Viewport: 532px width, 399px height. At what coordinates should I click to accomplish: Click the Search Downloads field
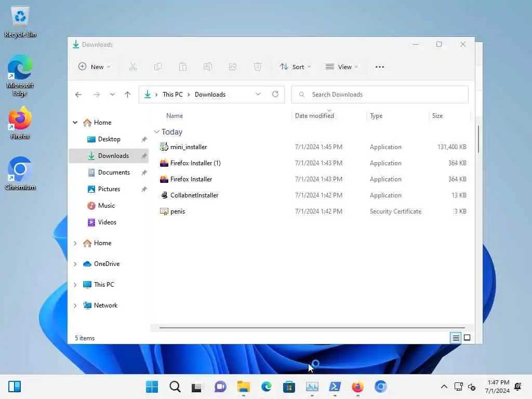coord(380,95)
